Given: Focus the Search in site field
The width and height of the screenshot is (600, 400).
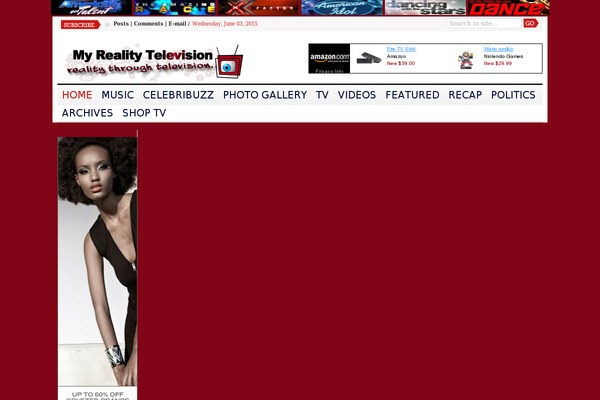Looking at the screenshot, I should coord(484,23).
